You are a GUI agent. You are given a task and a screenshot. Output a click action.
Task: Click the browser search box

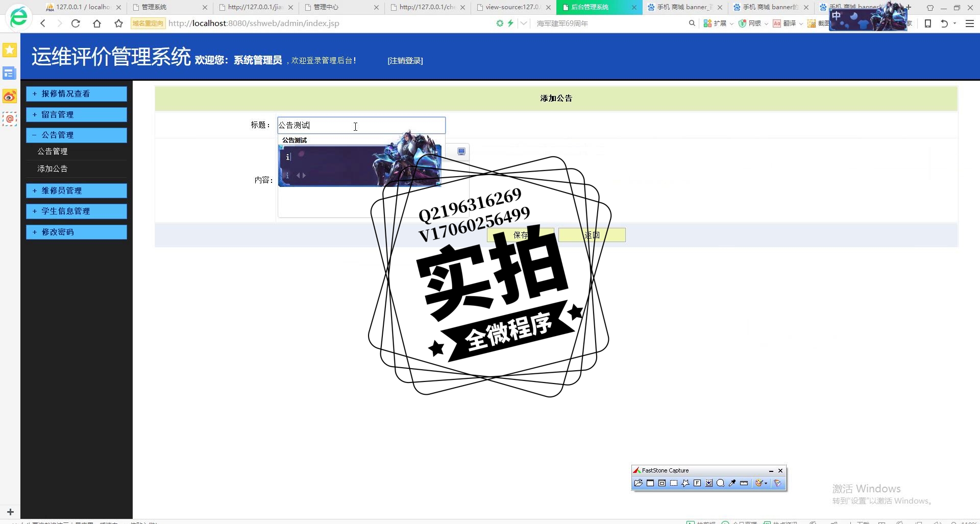point(610,23)
